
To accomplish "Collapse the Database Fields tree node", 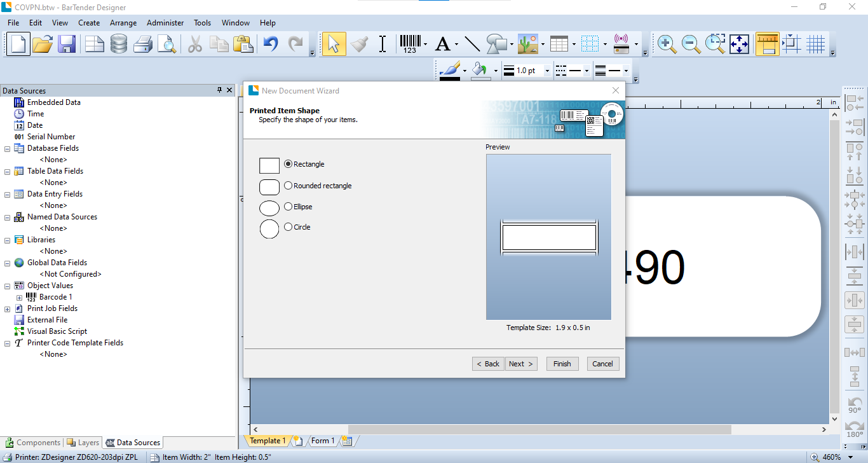I will pos(8,148).
